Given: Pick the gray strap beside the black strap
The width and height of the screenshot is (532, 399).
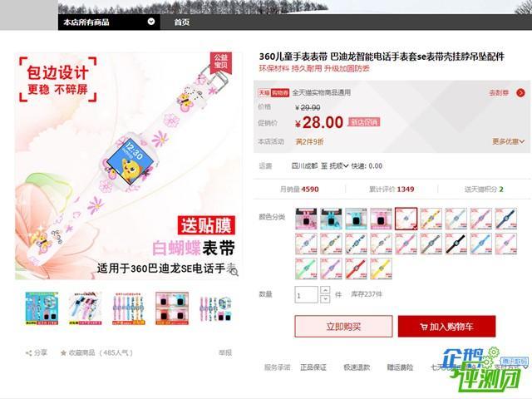Looking at the screenshot, I should pos(431,244).
